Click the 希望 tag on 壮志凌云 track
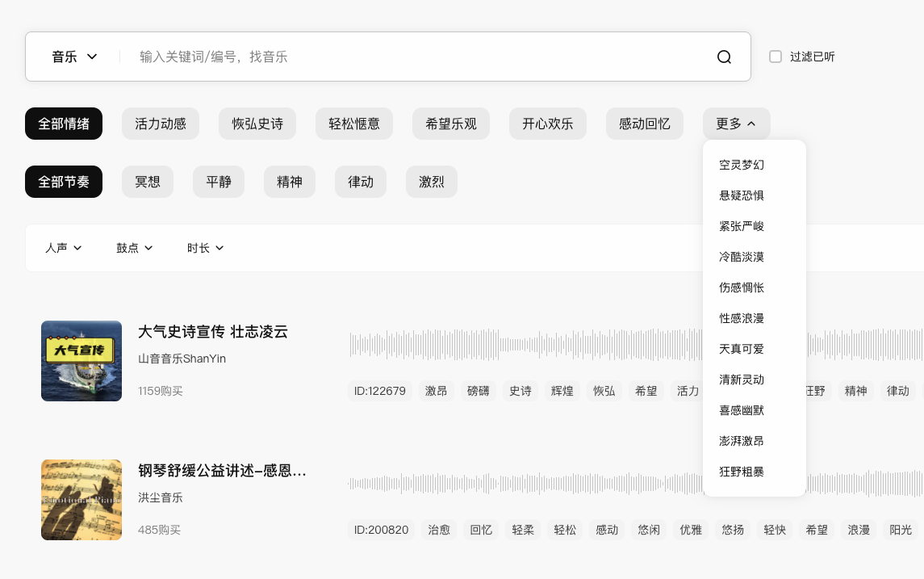 coord(646,391)
